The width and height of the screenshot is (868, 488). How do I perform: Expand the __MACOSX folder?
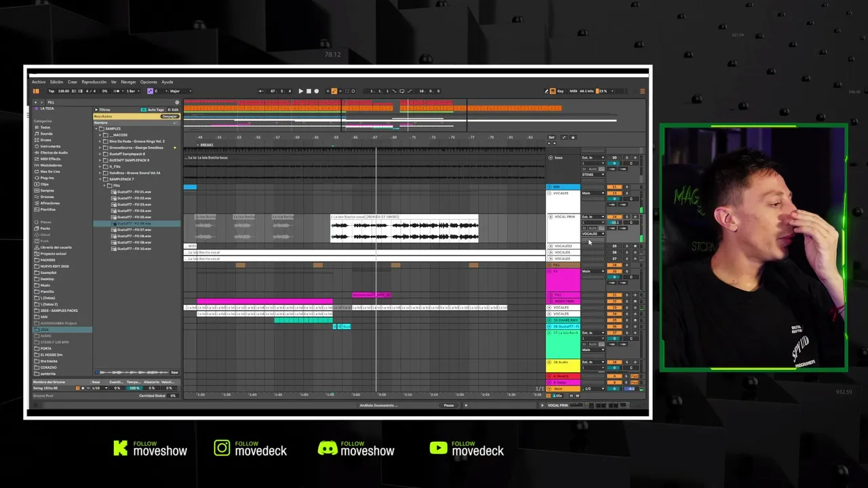(100, 135)
